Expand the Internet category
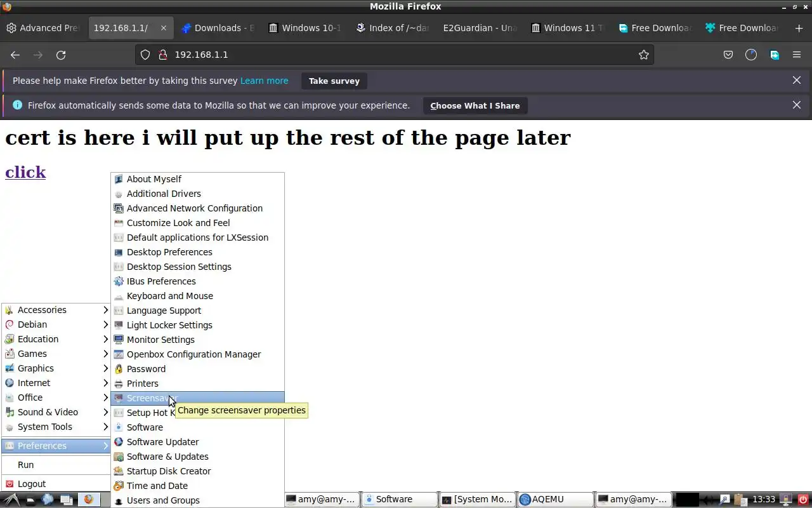Screen dimensions: 812x508 tap(56, 383)
